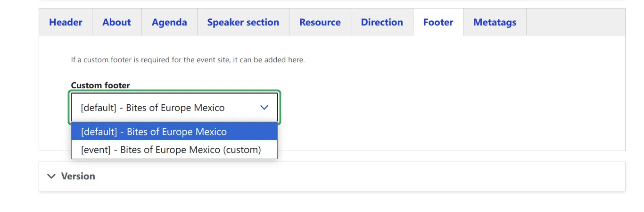Image resolution: width=644 pixels, height=212 pixels.
Task: Select the Speaker section tab
Action: 243,22
